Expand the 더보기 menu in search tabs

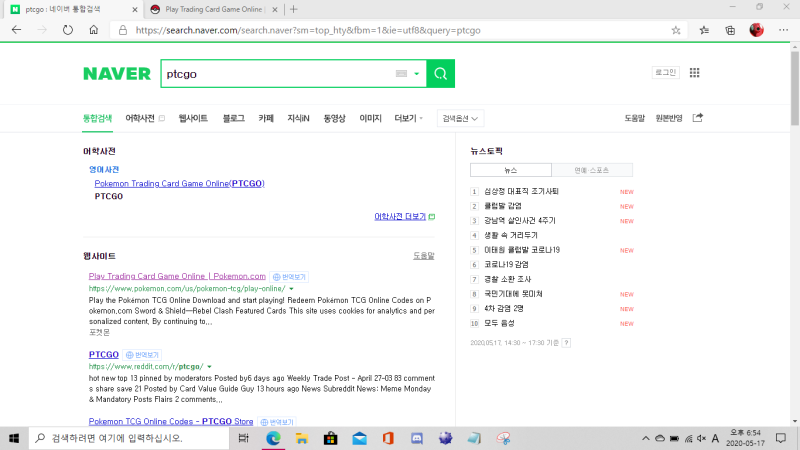(408, 118)
